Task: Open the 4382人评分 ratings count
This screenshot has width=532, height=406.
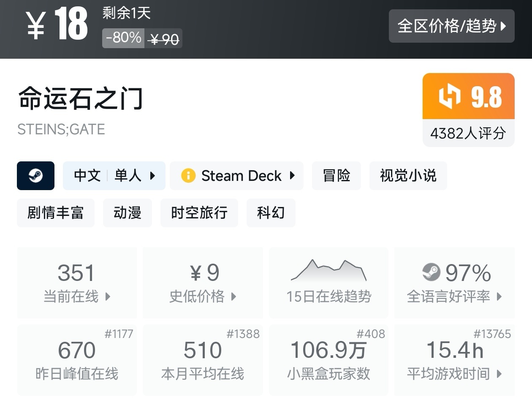Action: pos(468,134)
